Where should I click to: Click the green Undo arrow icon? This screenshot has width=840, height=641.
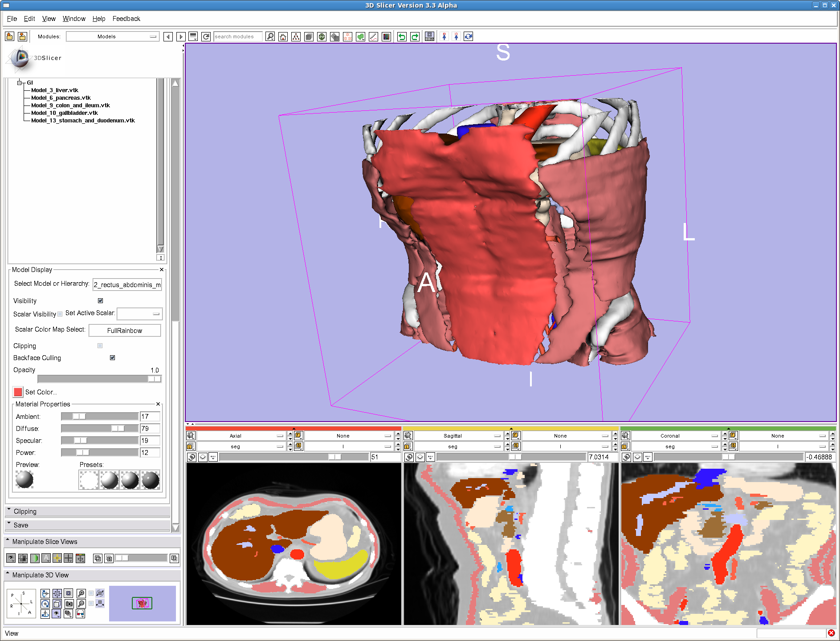point(402,37)
